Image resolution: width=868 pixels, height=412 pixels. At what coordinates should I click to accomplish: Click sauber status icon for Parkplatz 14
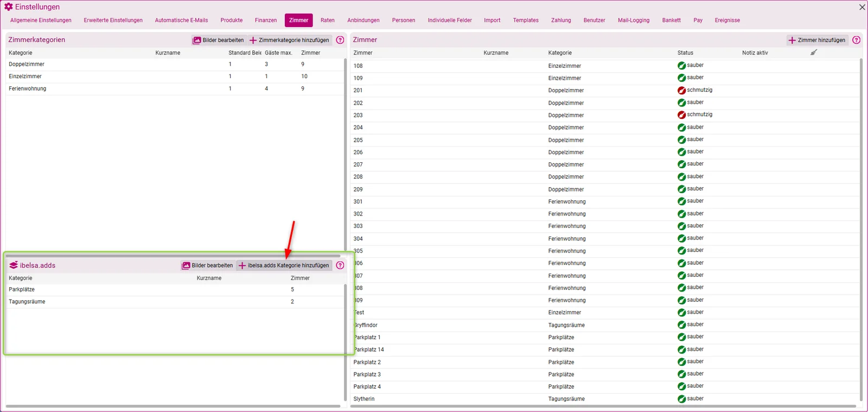[681, 350]
